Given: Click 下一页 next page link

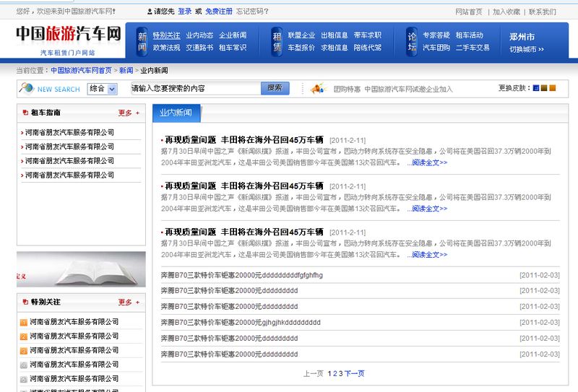Looking at the screenshot, I should (354, 373).
